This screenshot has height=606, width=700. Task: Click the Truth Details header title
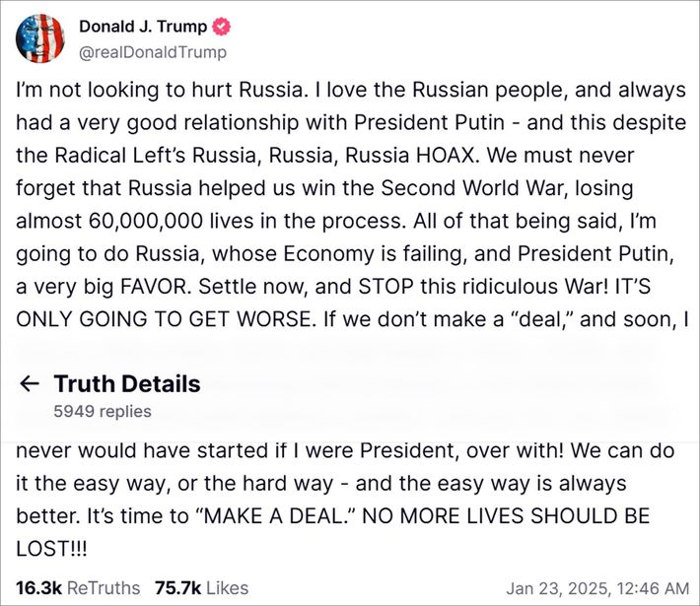pos(126,384)
